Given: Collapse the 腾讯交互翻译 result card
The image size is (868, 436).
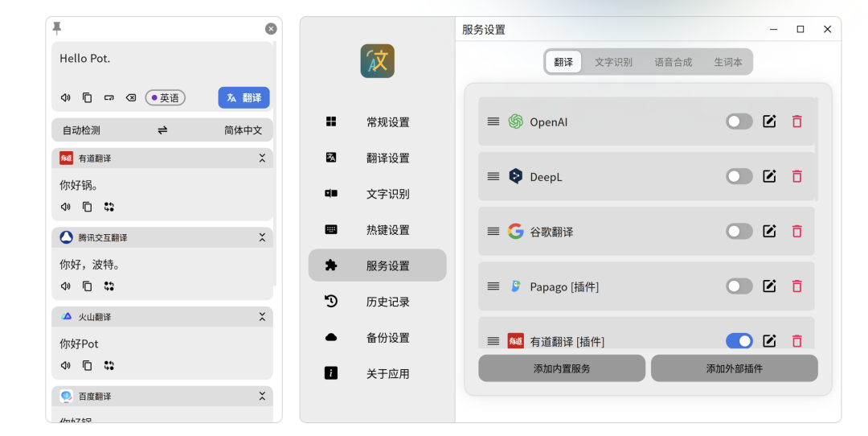Looking at the screenshot, I should (262, 237).
